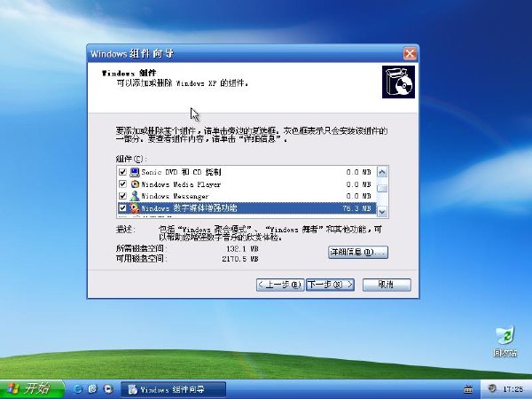This screenshot has height=399, width=532.
Task: Open the keyboard language bar icon
Action: tap(468, 389)
